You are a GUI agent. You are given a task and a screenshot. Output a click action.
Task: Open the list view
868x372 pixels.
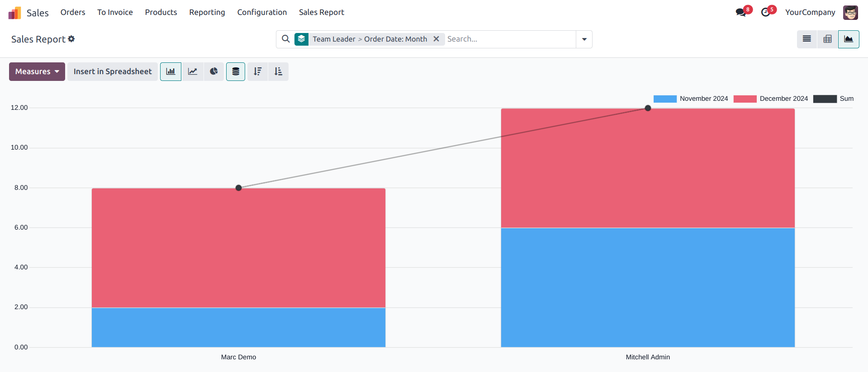(806, 39)
